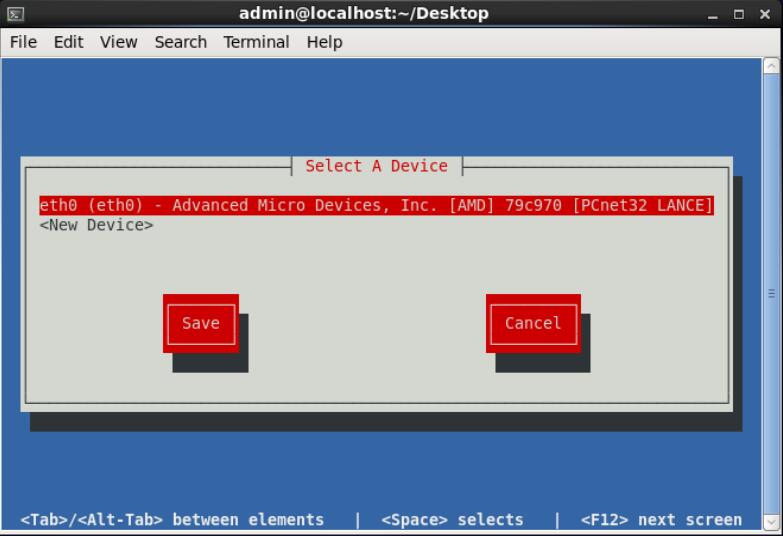Open the Terminal menu
783x536 pixels.
(256, 42)
